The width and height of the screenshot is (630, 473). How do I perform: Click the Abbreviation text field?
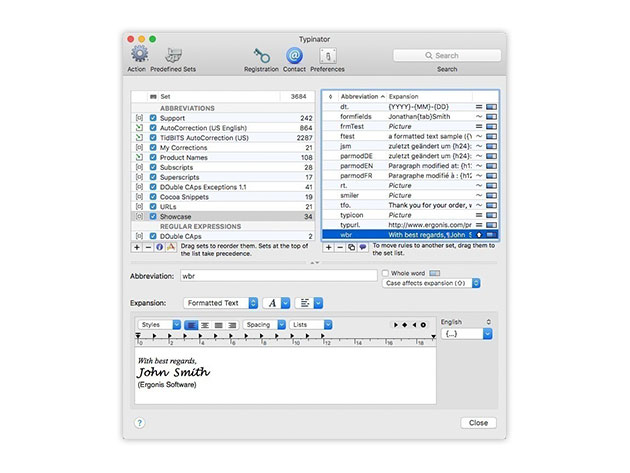278,276
